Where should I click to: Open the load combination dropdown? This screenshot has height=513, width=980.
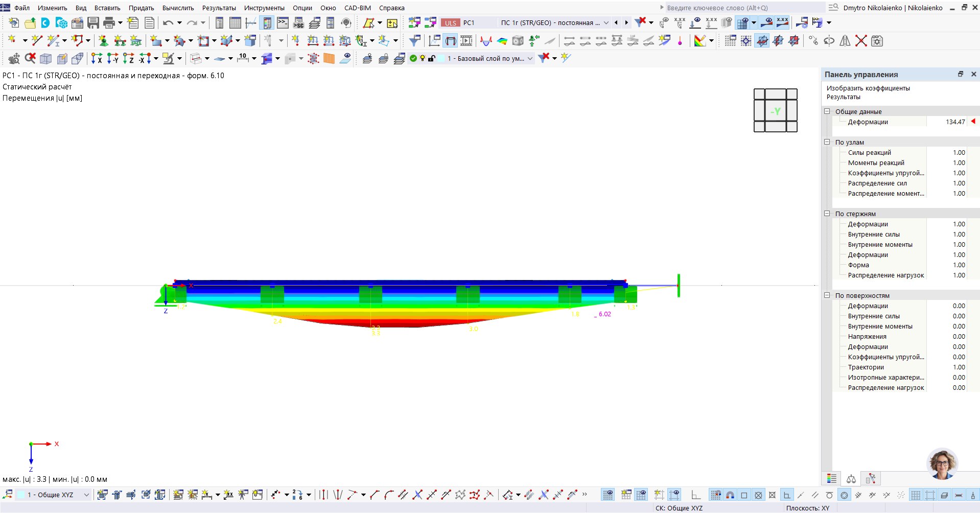(x=606, y=23)
